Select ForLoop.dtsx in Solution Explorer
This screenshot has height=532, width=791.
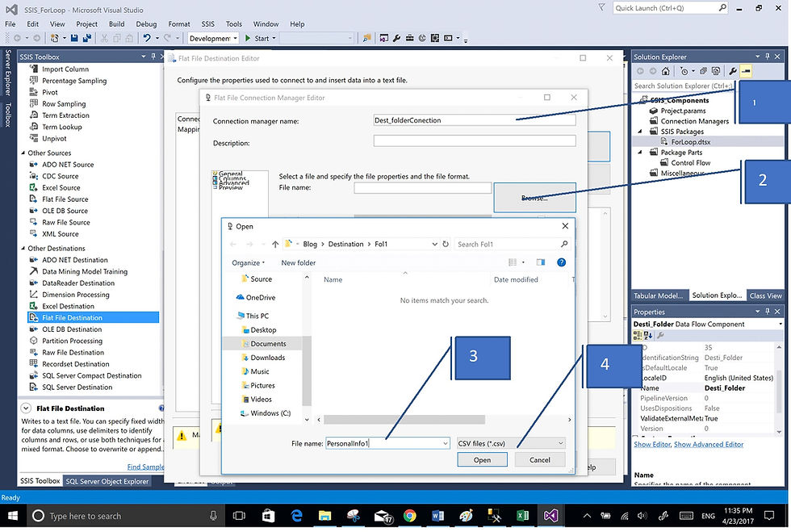(691, 142)
